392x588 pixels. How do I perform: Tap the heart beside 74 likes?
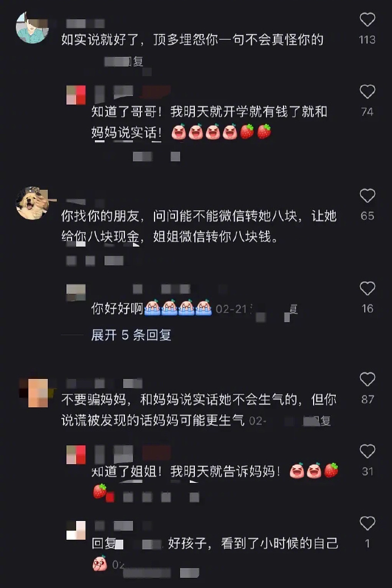[367, 92]
